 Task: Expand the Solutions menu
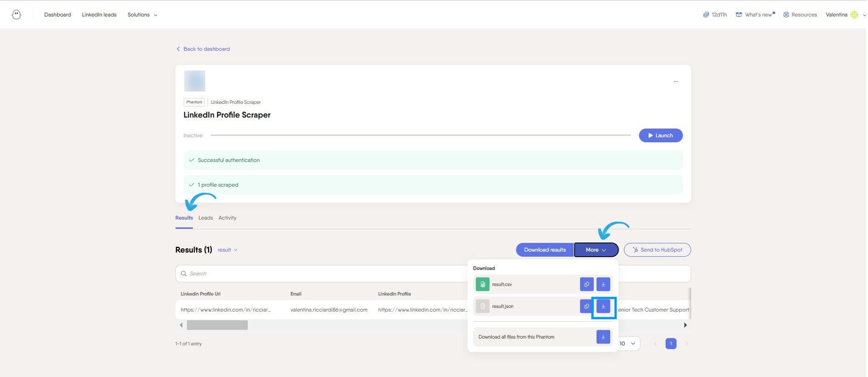tap(142, 15)
